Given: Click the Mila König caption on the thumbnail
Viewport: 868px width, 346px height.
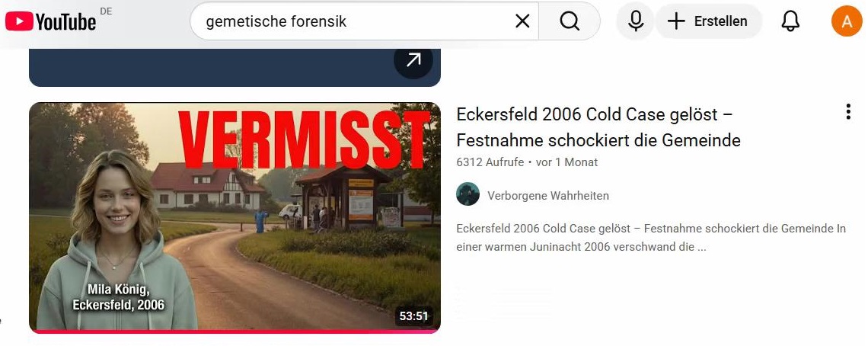Looking at the screenshot, I should [119, 296].
